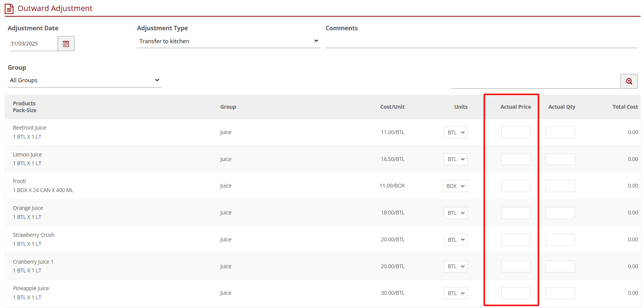Enter Actual Price for Beetroot Juice

516,133
